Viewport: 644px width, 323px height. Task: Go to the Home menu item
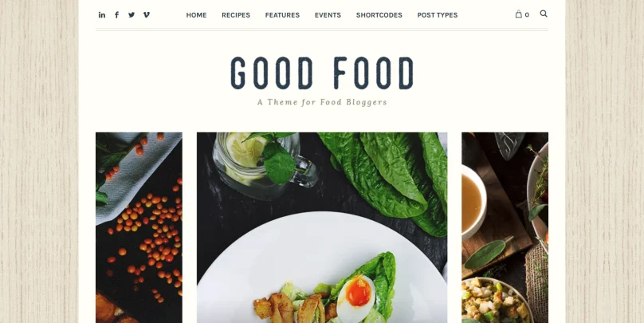point(196,15)
